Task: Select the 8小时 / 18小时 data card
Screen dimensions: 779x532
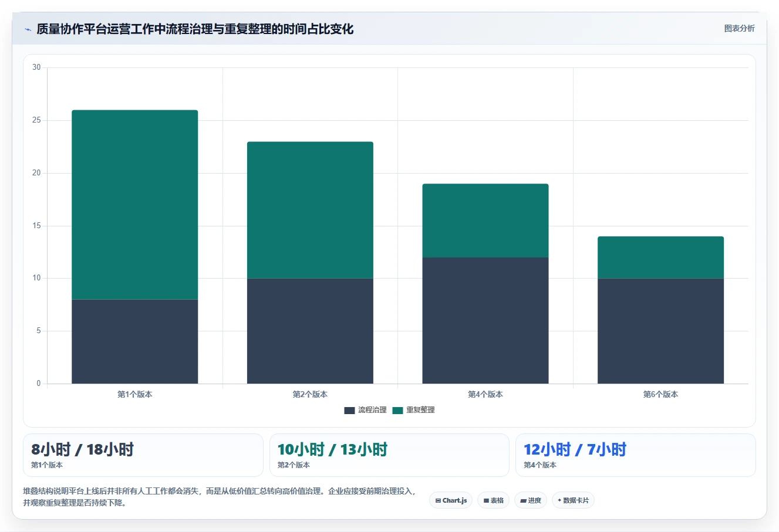Action: pos(143,455)
